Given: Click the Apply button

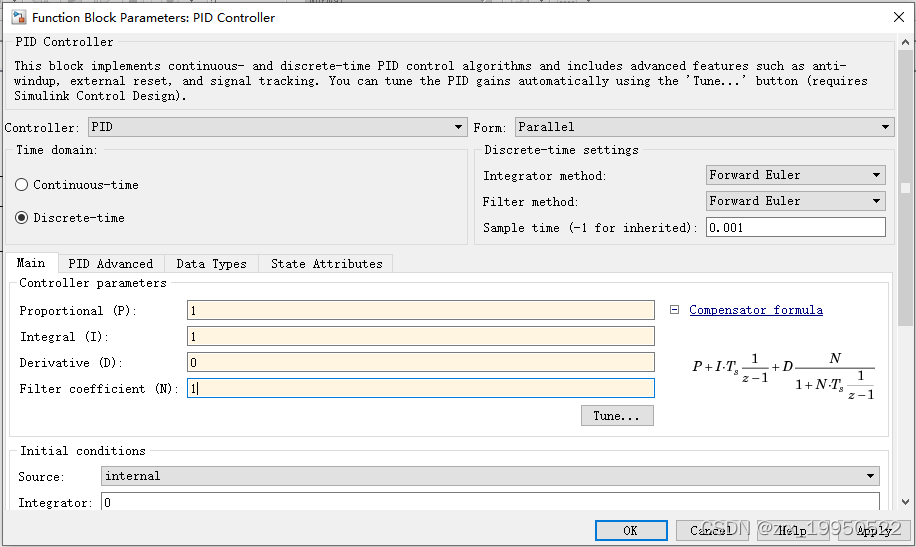Looking at the screenshot, I should click(x=874, y=531).
